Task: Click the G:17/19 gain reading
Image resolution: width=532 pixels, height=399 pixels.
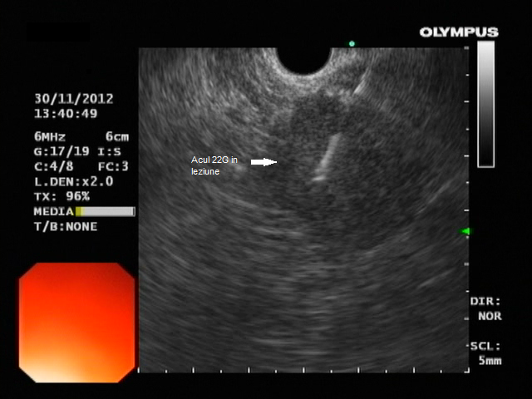Action: click(x=62, y=151)
